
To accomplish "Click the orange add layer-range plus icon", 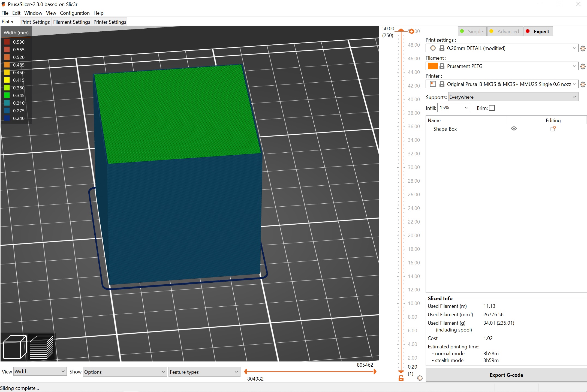I will tap(412, 31).
